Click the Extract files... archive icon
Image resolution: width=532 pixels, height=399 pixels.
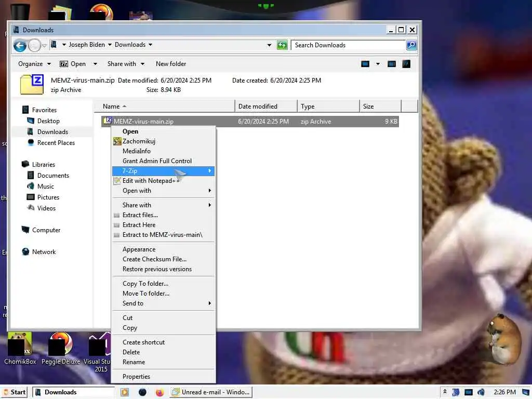tap(117, 215)
